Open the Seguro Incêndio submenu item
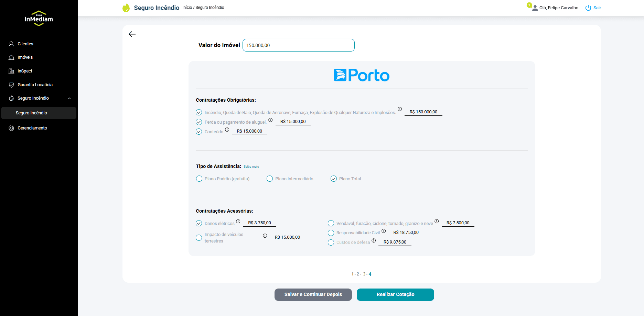 (39, 113)
